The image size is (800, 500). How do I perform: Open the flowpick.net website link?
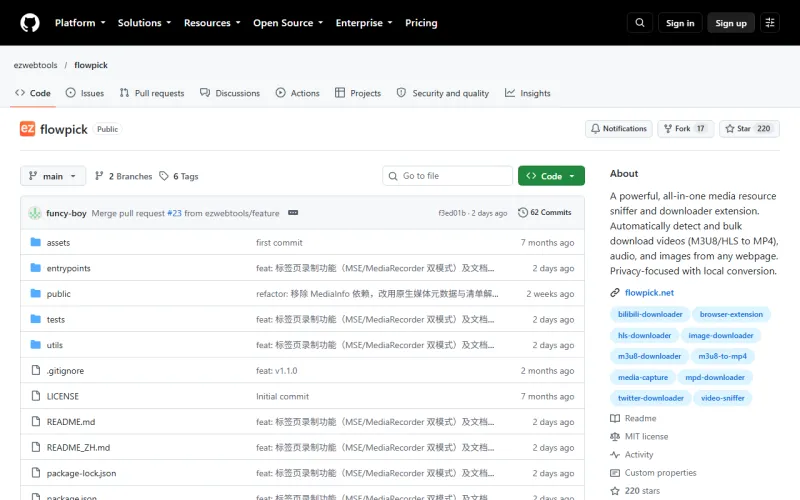(649, 292)
